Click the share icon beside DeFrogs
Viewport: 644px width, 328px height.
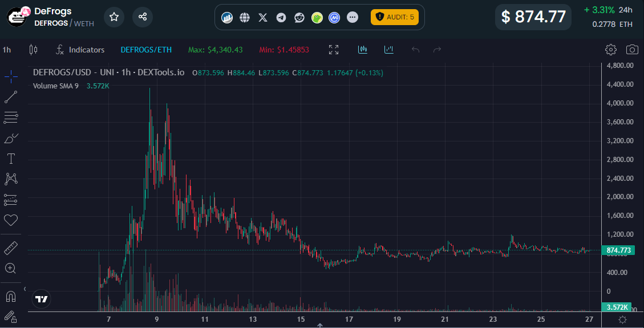coord(143,17)
